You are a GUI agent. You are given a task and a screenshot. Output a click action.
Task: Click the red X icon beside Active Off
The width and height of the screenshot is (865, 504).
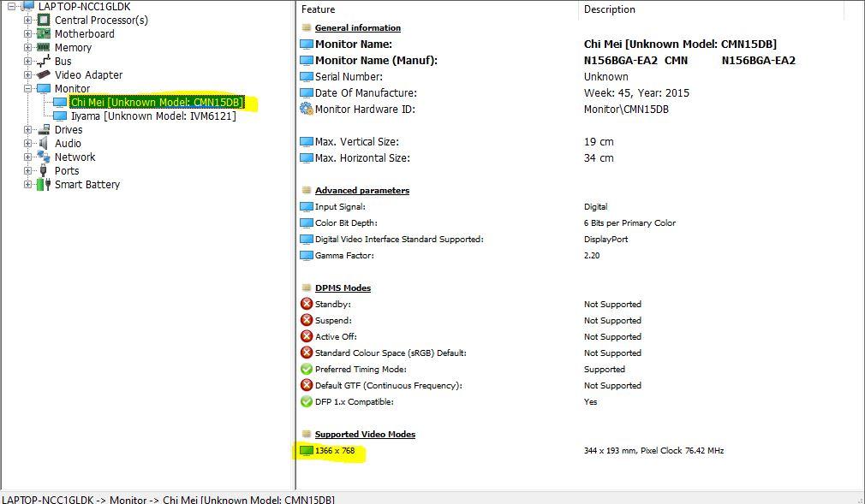pyautogui.click(x=307, y=336)
